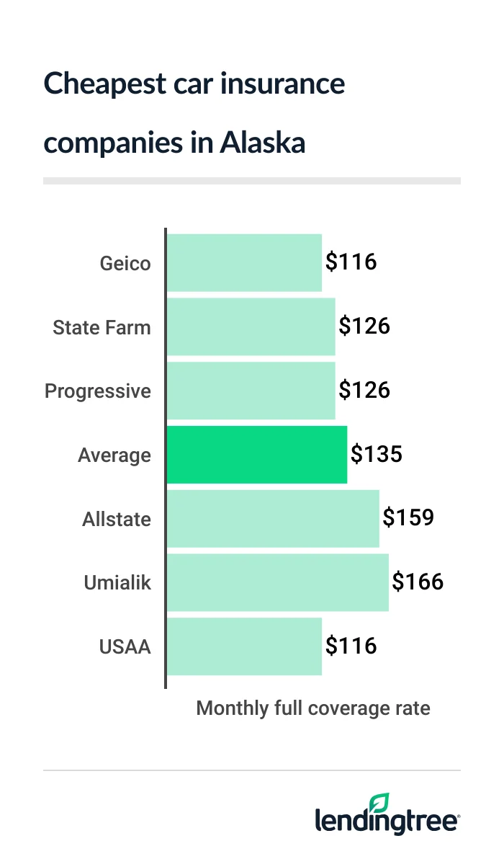Viewport: 504px width, 859px height.
Task: Select the $166 value next to Umialik
Action: pyautogui.click(x=418, y=582)
